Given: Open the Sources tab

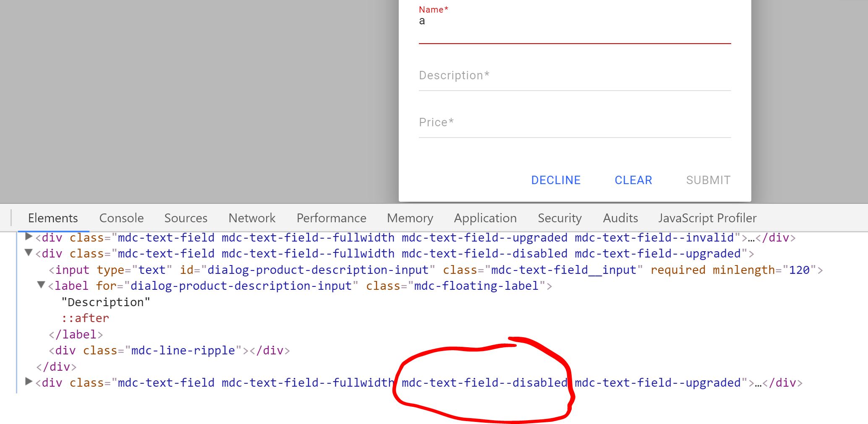Looking at the screenshot, I should pyautogui.click(x=186, y=218).
